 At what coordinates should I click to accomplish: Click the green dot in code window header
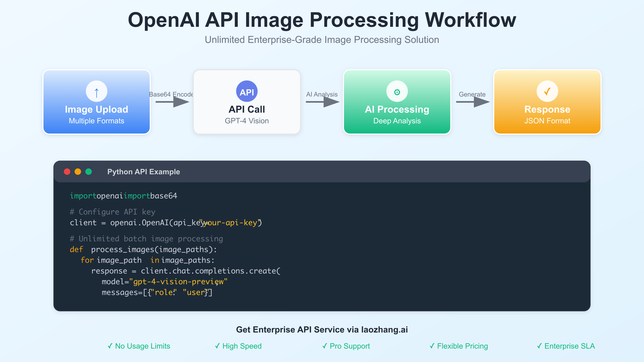(89, 172)
